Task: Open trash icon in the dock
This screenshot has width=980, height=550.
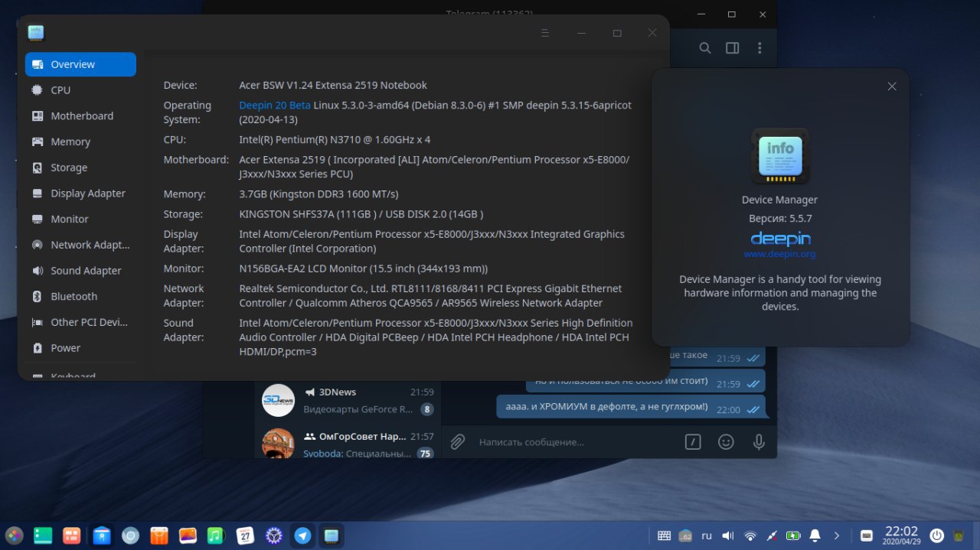Action: coord(959,535)
